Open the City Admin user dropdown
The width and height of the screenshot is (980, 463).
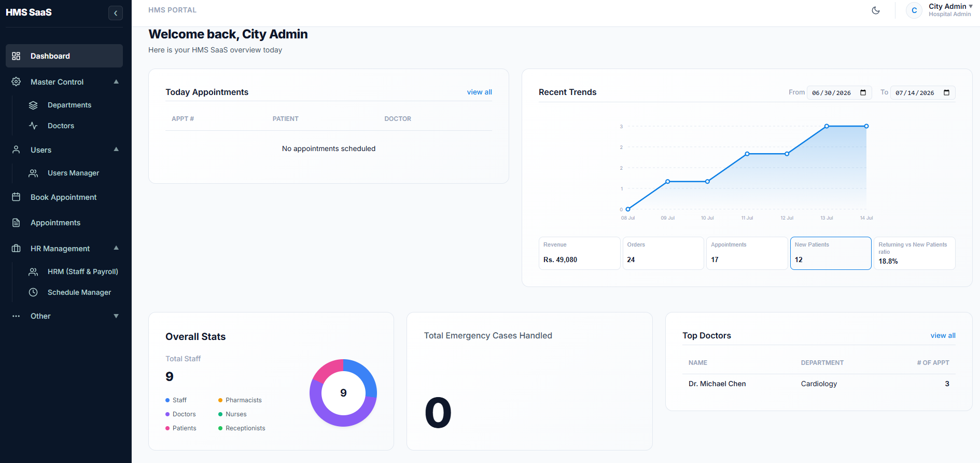pos(950,10)
